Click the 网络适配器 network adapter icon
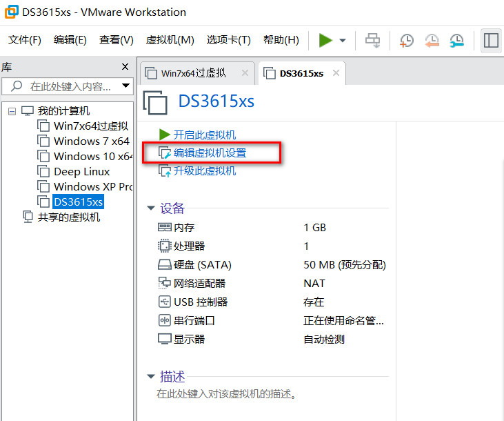The image size is (504, 421). pyautogui.click(x=165, y=283)
